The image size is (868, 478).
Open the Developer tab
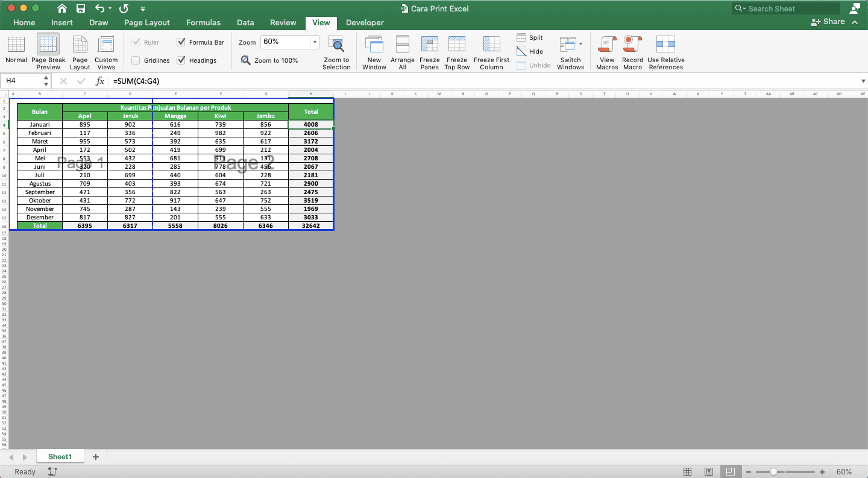click(365, 22)
